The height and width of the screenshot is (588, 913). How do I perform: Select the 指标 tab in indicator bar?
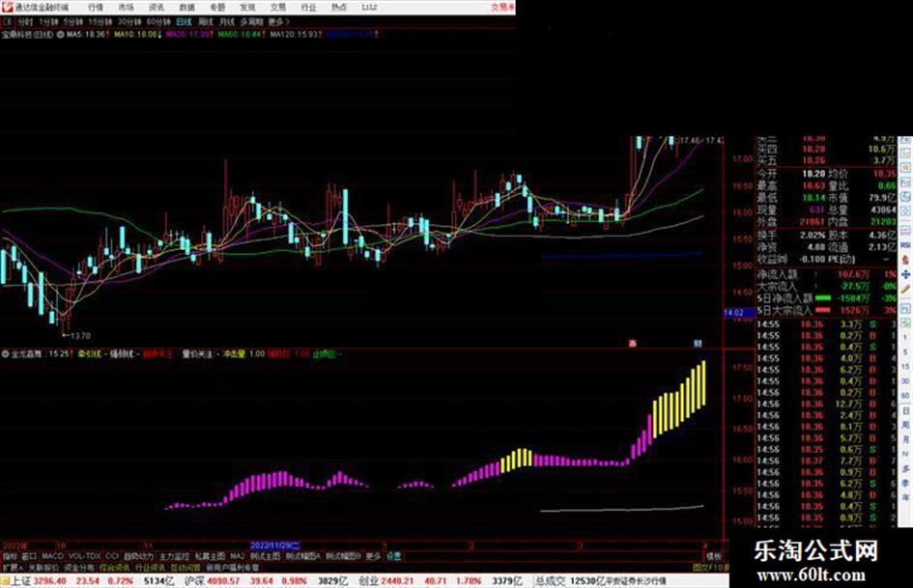coord(10,556)
